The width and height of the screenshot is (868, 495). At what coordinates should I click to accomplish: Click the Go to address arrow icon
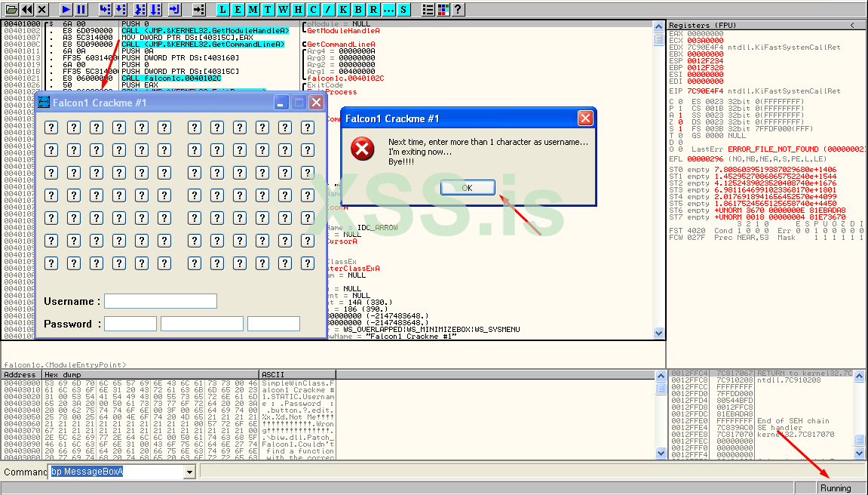199,9
